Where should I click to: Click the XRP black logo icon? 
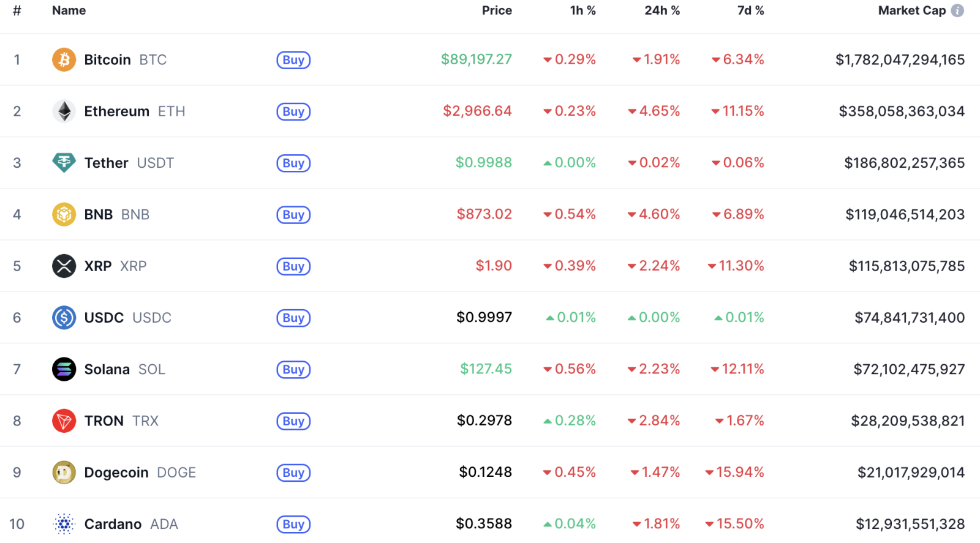(64, 266)
